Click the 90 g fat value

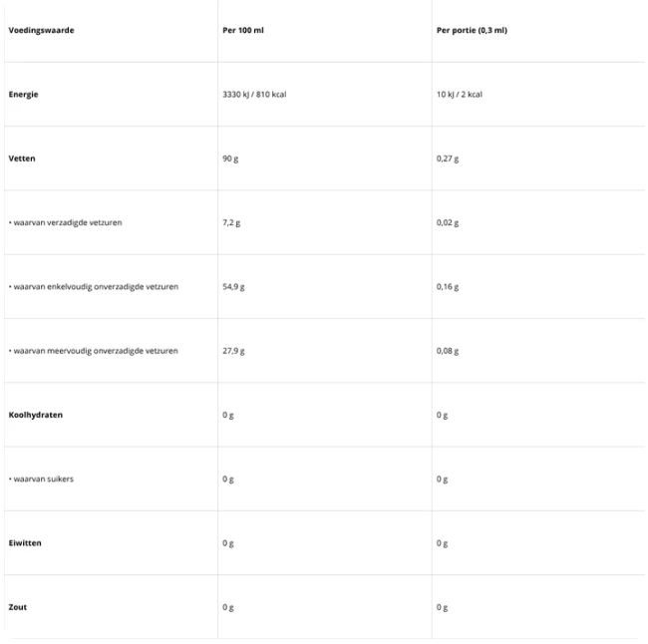tap(230, 159)
